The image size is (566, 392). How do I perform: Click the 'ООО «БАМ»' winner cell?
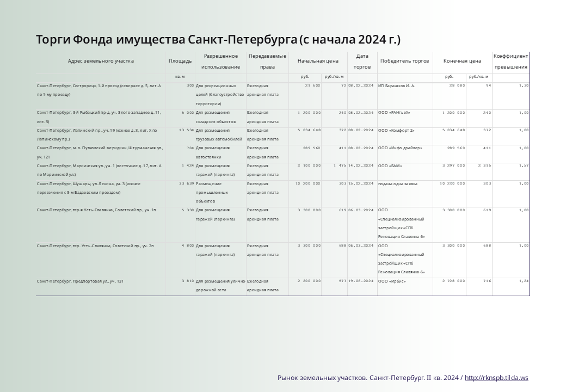point(390,166)
